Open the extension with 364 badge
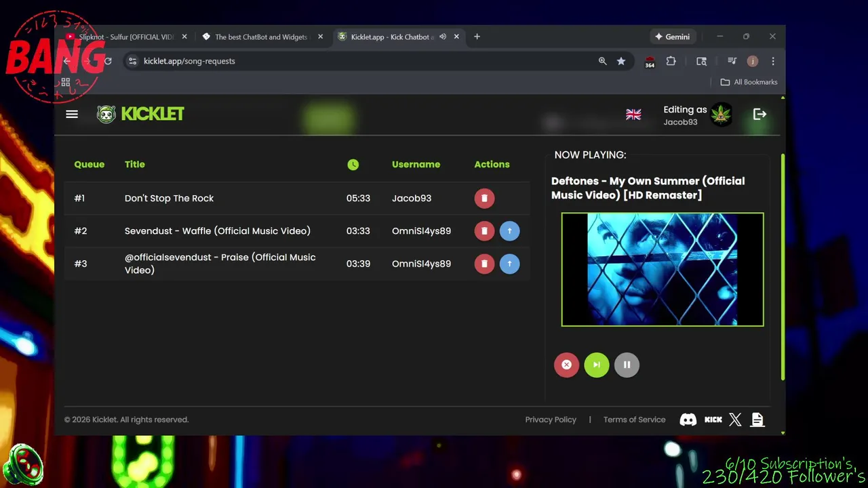 [650, 62]
